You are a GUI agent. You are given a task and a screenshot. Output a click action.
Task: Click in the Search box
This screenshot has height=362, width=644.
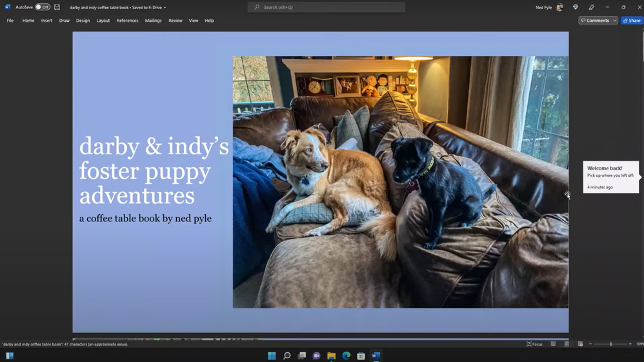tap(327, 7)
